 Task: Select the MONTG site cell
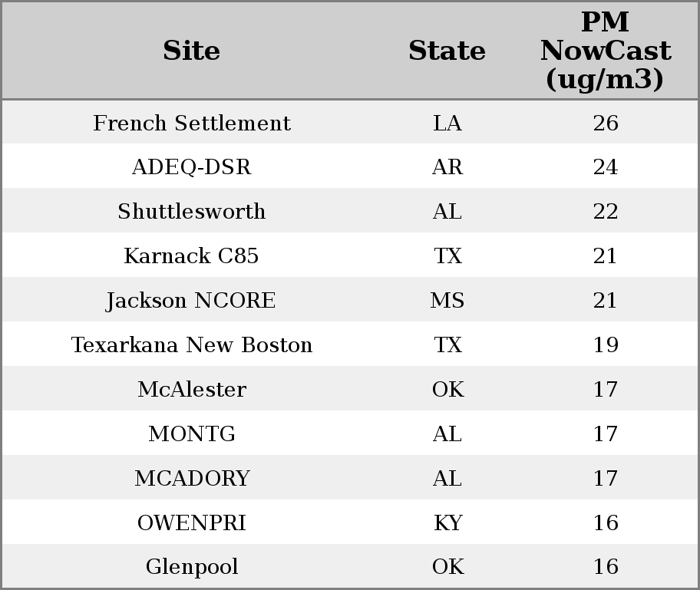pos(192,434)
